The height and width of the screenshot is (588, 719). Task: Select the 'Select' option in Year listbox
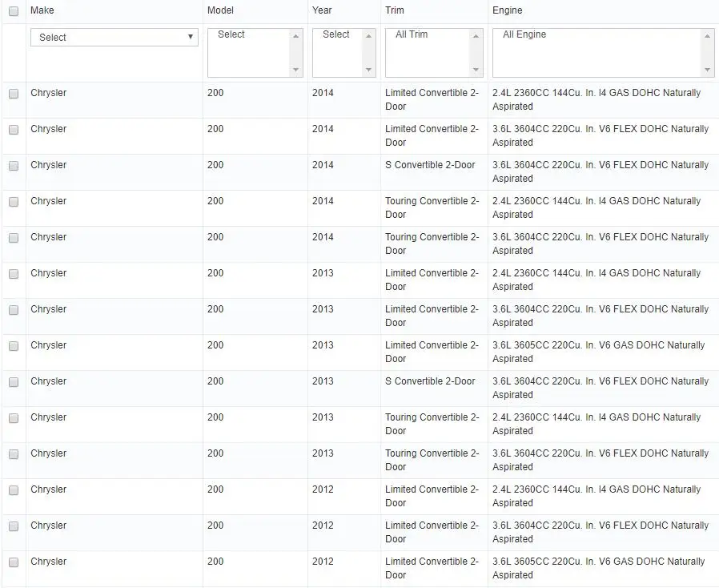(x=336, y=34)
